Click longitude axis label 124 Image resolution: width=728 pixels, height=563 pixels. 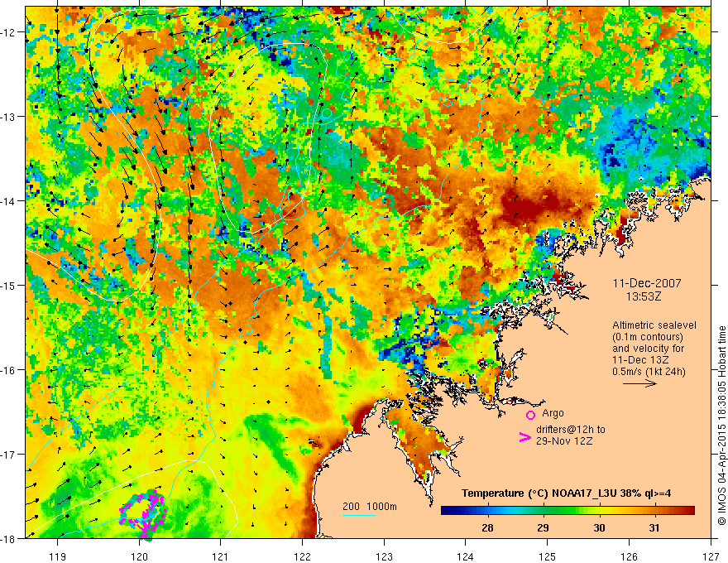(466, 556)
